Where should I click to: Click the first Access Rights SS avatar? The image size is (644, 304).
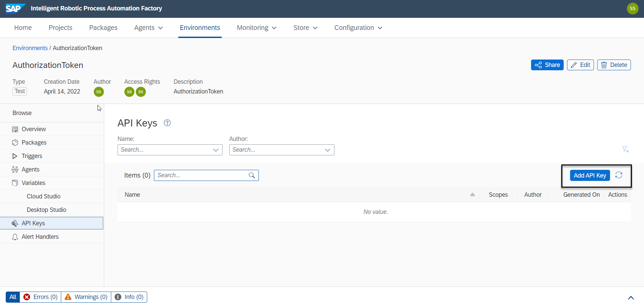[x=129, y=92]
